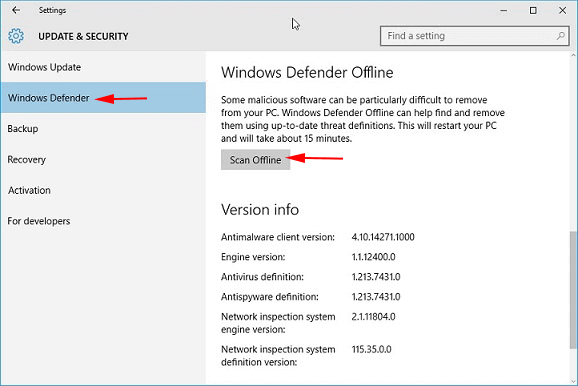Click Antivirus definition value 1.213.7431.0
Viewport: 578px width, 386px height.
(376, 277)
